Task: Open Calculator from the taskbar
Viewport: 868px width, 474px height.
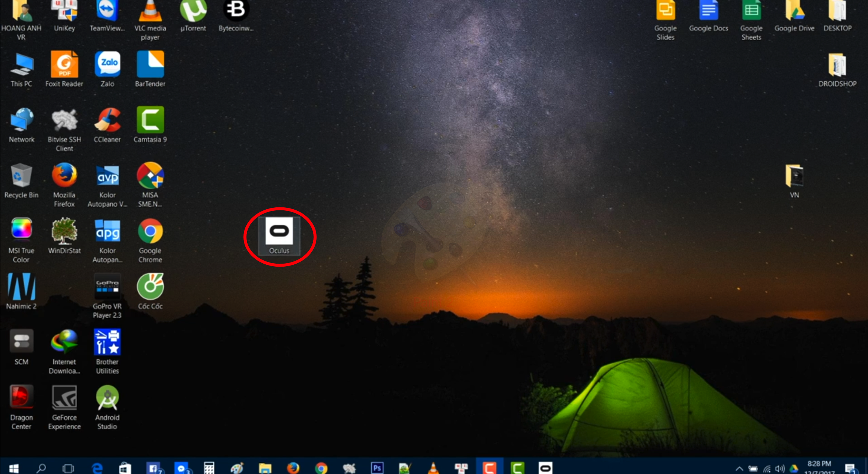Action: [x=209, y=468]
